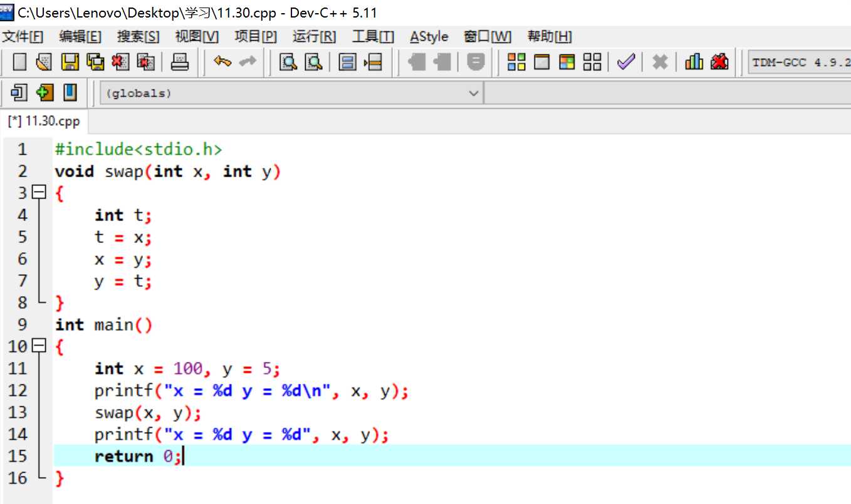The width and height of the screenshot is (851, 504).
Task: Click the greyed shield-shaped toolbar icon
Action: 476,62
